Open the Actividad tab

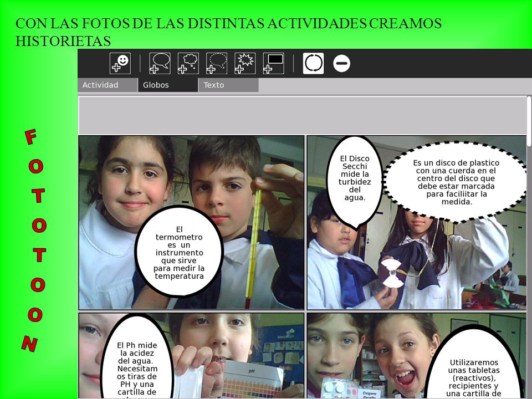(x=108, y=85)
